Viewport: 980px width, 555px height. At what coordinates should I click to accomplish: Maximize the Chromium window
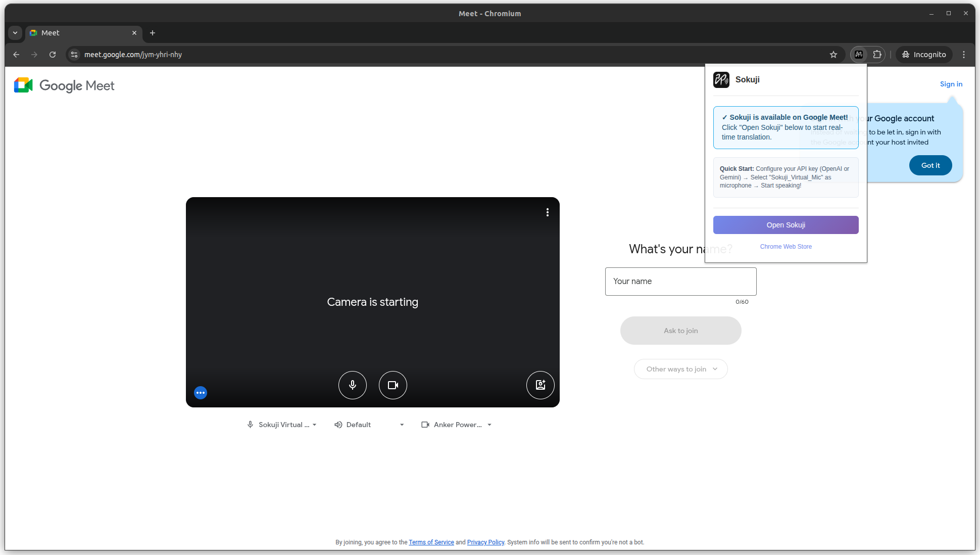click(949, 14)
